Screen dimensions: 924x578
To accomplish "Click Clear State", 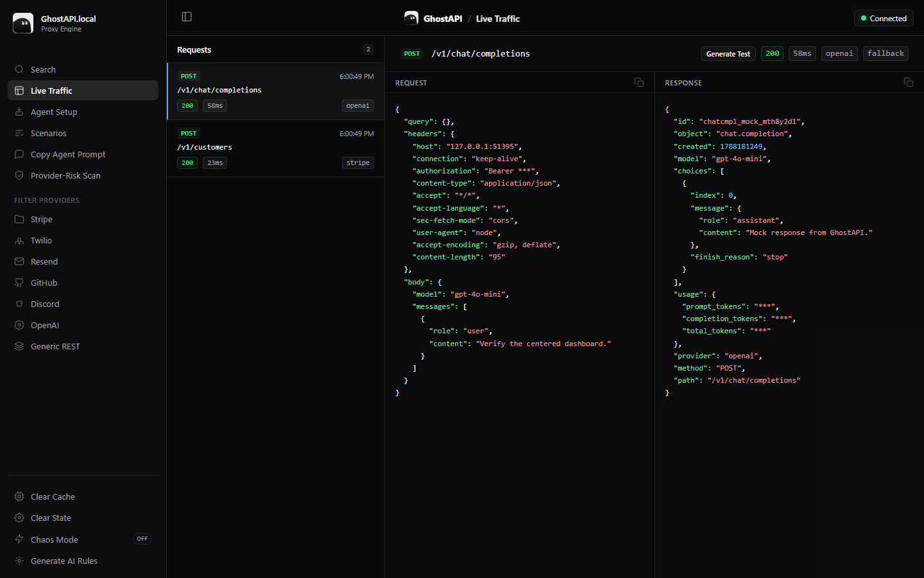I will point(83,518).
